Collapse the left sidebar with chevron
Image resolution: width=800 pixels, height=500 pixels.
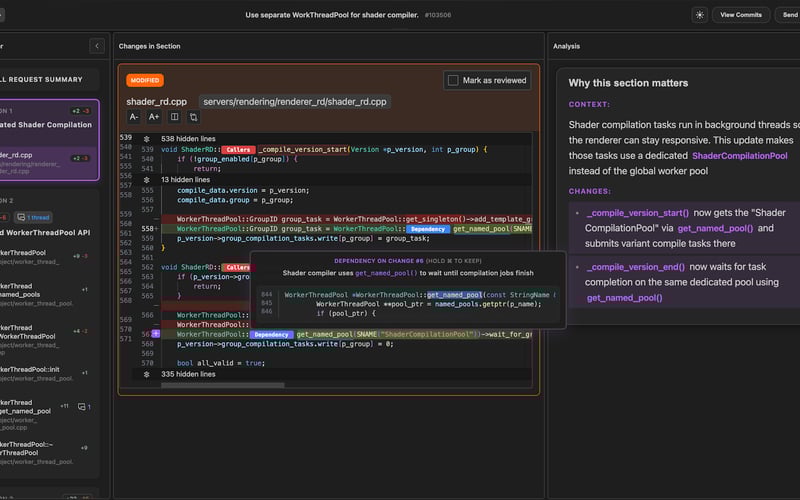(x=96, y=46)
